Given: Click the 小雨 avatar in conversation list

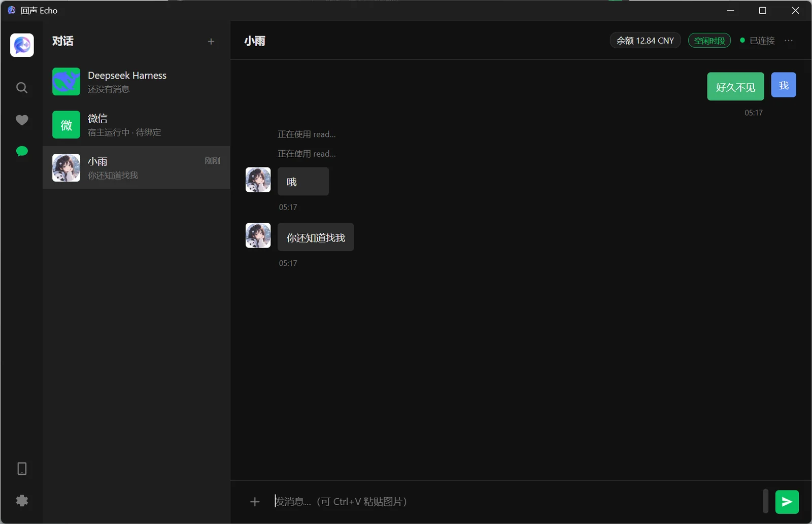Looking at the screenshot, I should 66,168.
